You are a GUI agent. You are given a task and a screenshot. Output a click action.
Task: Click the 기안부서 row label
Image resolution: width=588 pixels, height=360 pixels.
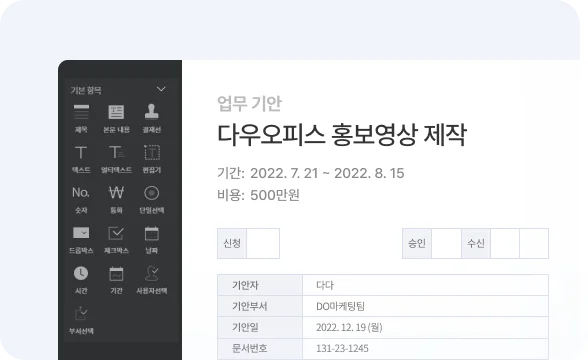click(249, 306)
